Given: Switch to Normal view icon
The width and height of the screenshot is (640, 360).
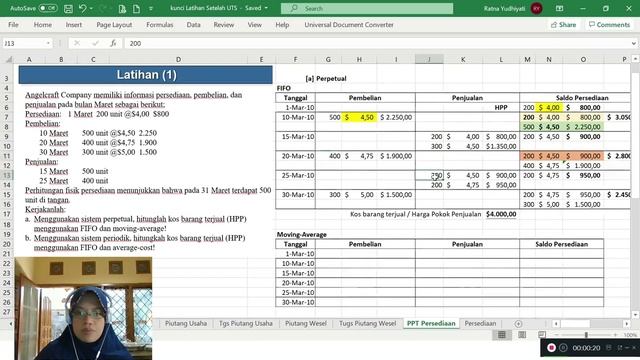Looking at the screenshot, I should (x=502, y=335).
